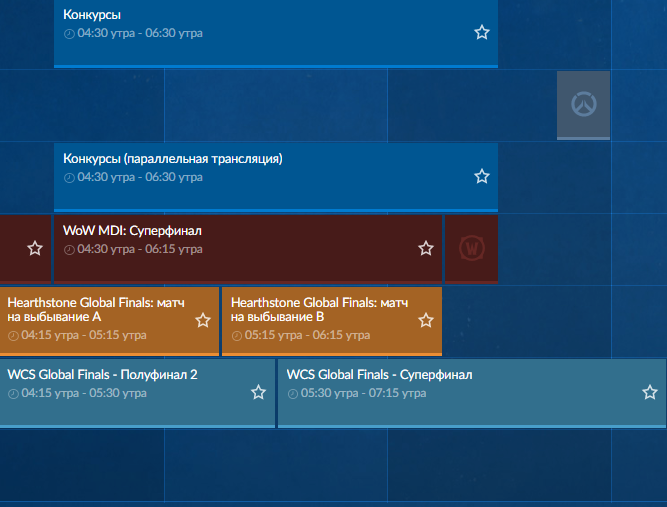Image resolution: width=667 pixels, height=507 pixels.
Task: Select параллельная трансляция time 04:30 - 06:30
Action: coord(140,177)
